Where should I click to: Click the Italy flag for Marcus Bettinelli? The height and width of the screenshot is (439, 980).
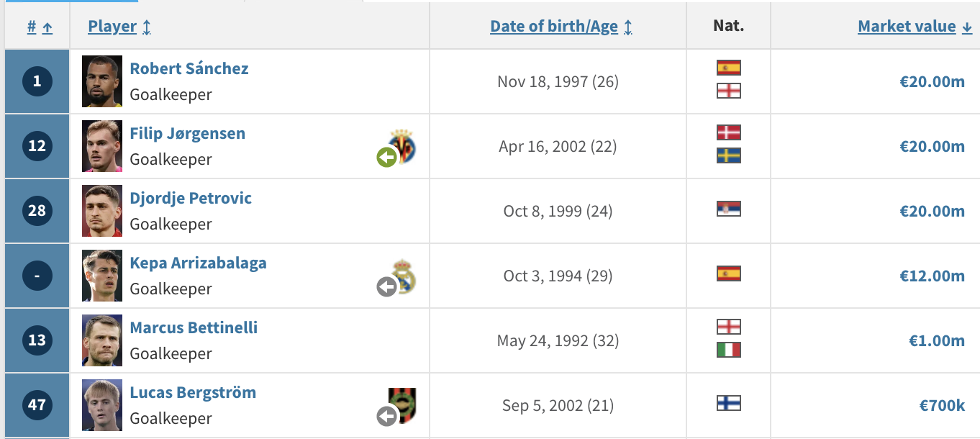(729, 350)
